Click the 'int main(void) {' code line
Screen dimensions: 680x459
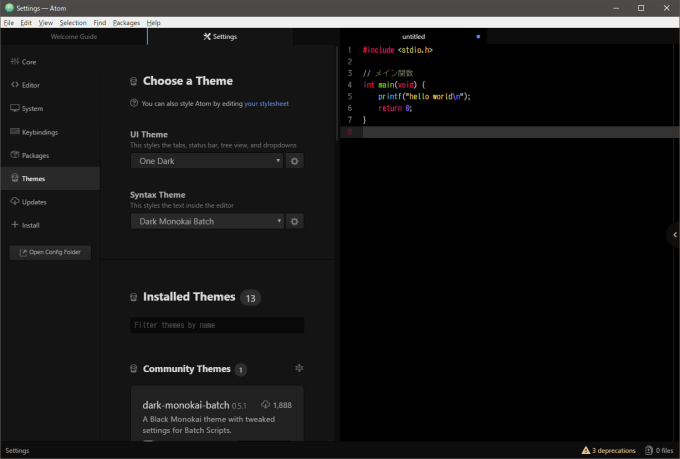coord(394,85)
